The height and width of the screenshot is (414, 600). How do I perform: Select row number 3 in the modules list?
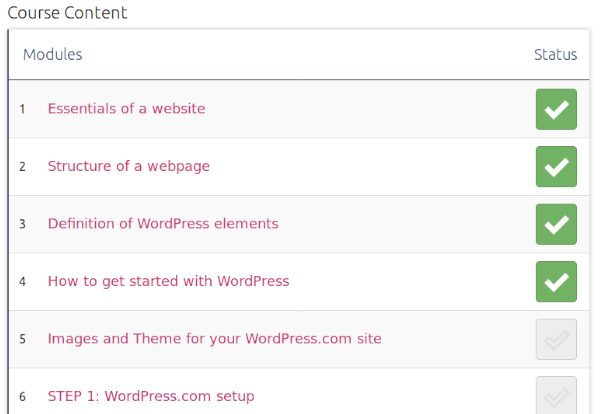[22, 224]
